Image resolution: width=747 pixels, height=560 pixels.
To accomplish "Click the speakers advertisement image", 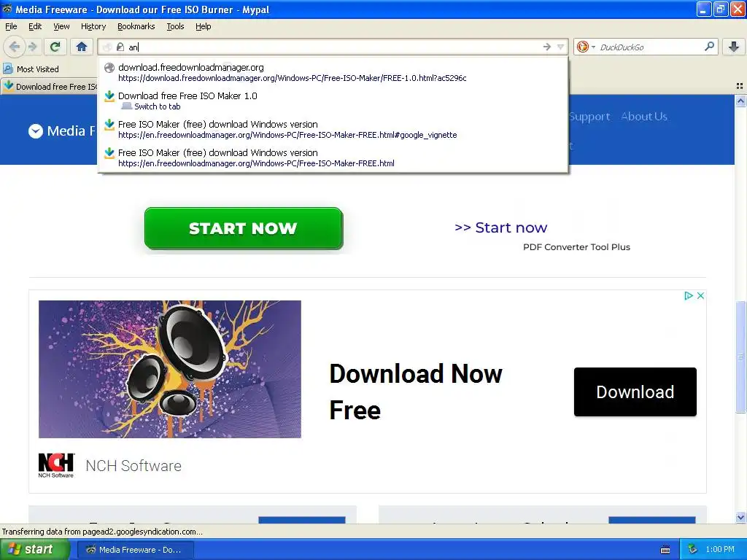I will 169,369.
